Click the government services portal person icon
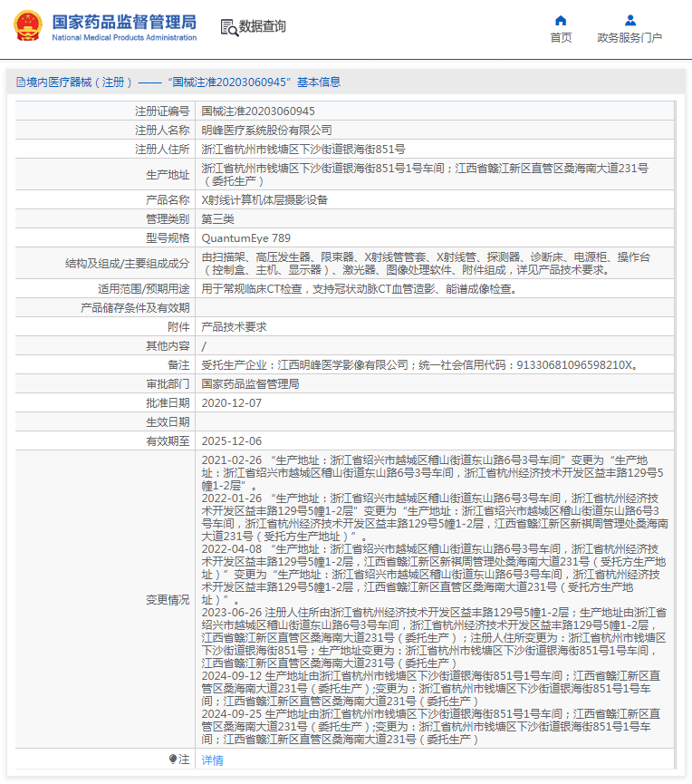This screenshot has width=692, height=784. click(630, 21)
